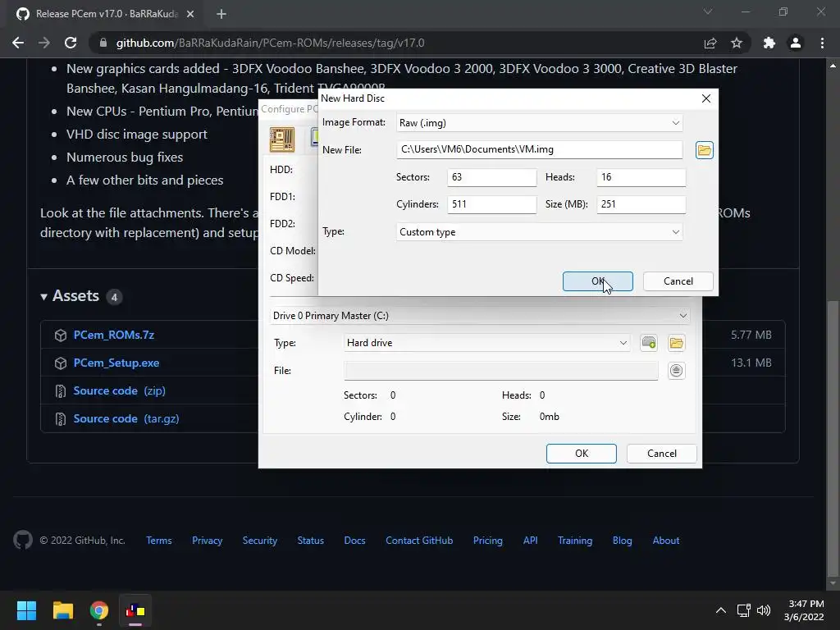Open Blog footer link
The height and width of the screenshot is (630, 840).
(x=622, y=541)
